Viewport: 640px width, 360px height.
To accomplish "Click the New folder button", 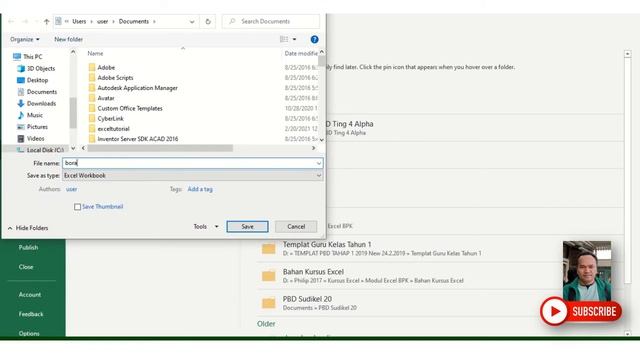I will click(x=68, y=40).
